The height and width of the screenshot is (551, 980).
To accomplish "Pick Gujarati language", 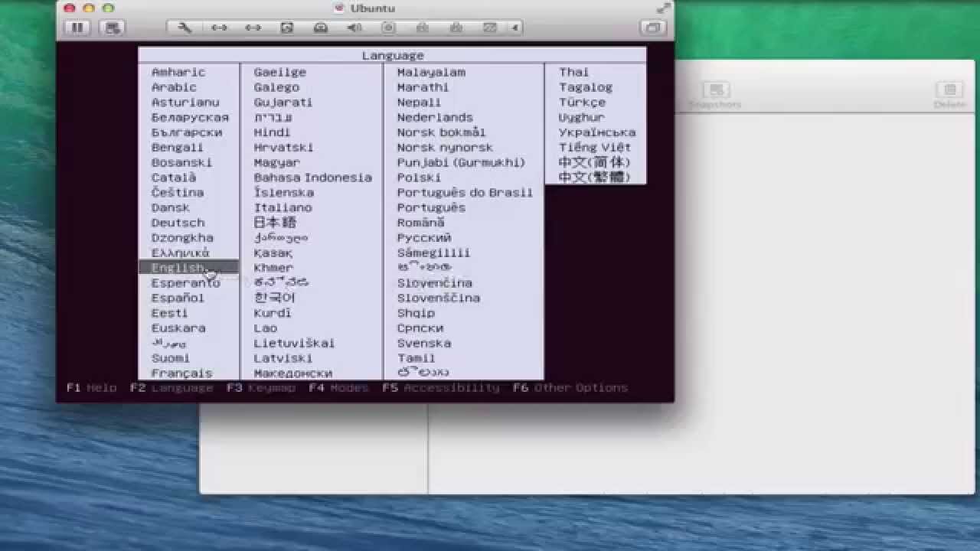I will coord(283,102).
